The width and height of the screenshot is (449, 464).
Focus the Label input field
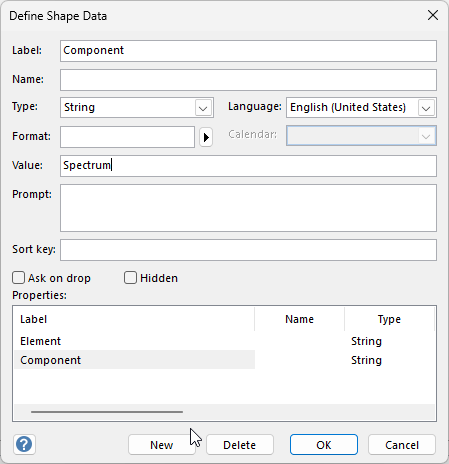[248, 51]
